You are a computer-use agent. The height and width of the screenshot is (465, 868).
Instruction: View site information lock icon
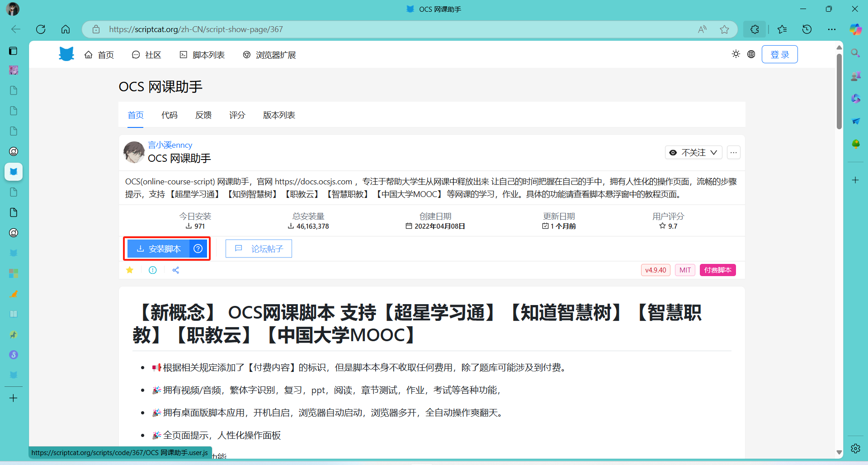96,29
